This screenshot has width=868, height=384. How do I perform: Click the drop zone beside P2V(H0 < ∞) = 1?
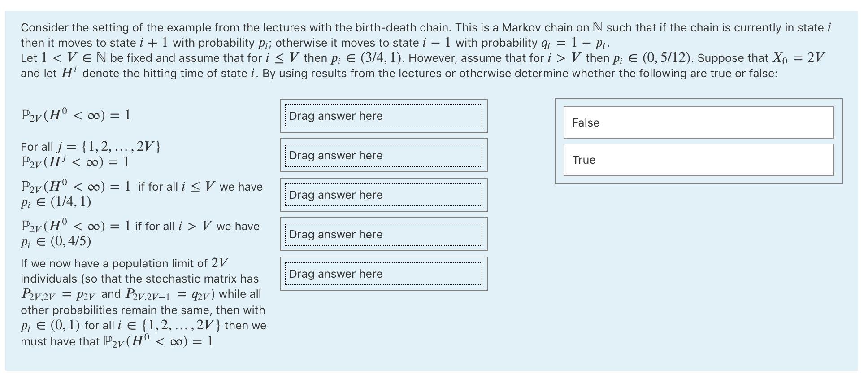tap(382, 116)
